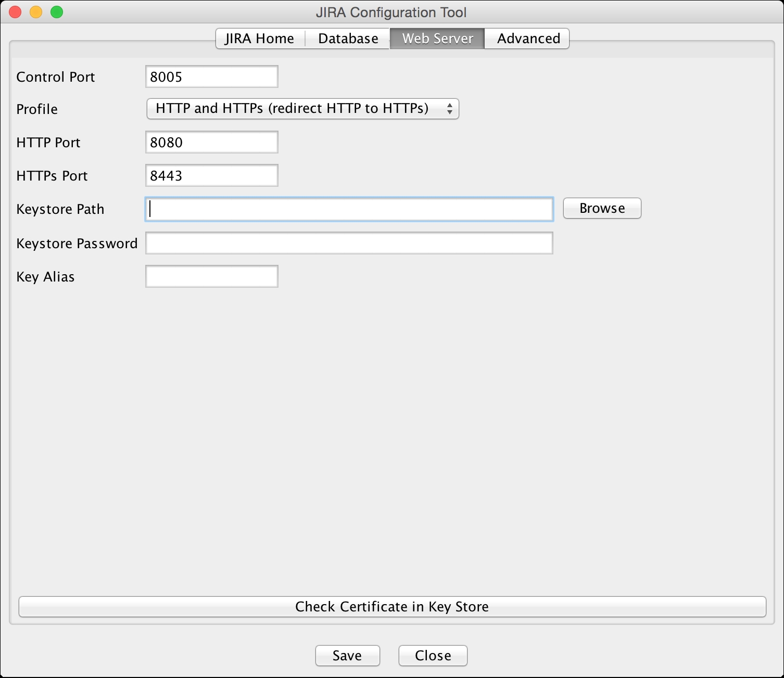Click the Close button

click(433, 656)
